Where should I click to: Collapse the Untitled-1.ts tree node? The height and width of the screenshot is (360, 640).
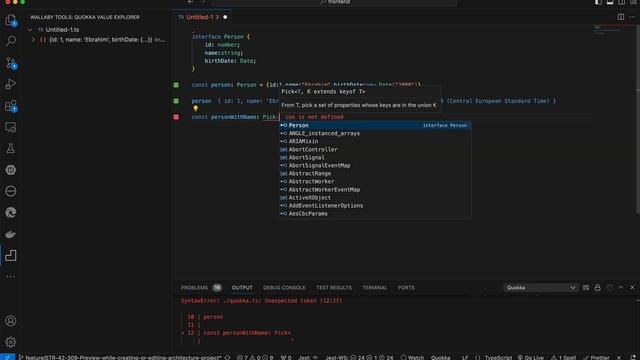30,30
